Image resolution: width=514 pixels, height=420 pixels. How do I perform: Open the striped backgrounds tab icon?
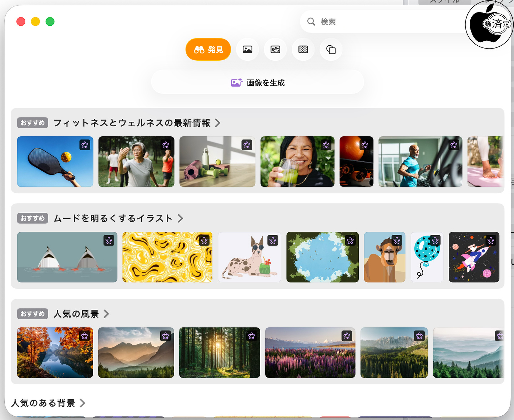tap(303, 50)
